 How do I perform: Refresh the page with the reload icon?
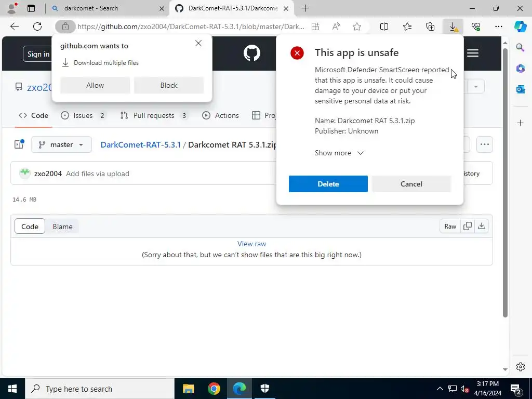[37, 26]
